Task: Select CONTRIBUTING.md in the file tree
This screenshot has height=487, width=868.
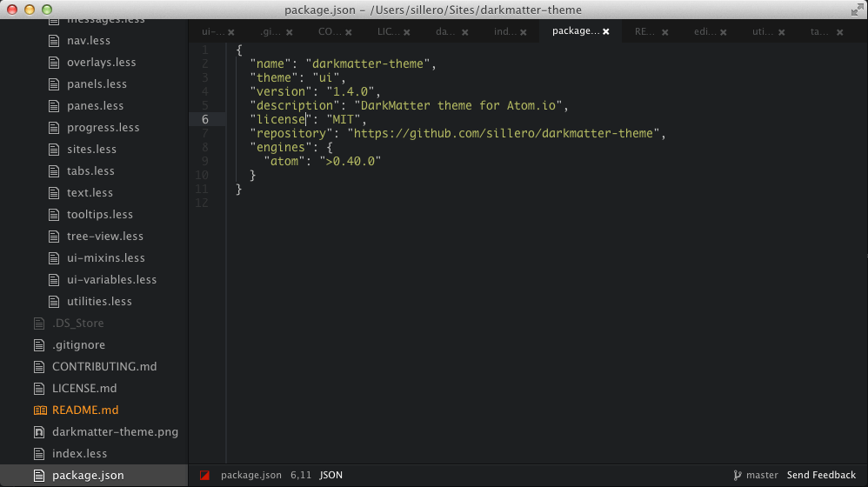Action: (104, 367)
